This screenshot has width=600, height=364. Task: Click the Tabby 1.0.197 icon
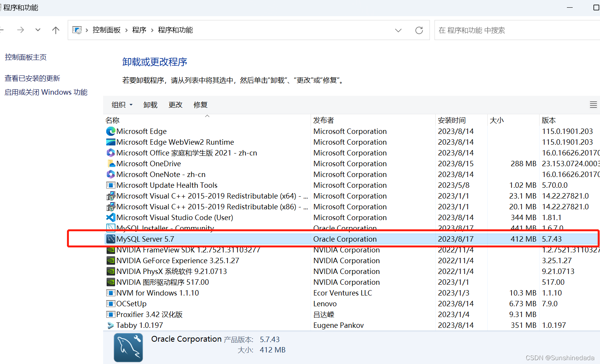(x=111, y=325)
